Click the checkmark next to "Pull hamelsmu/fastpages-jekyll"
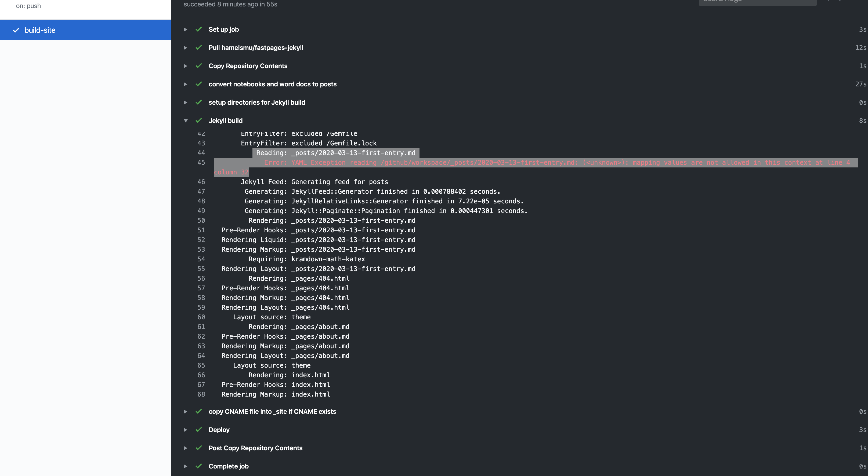Screen dimensions: 868x476 click(199, 47)
